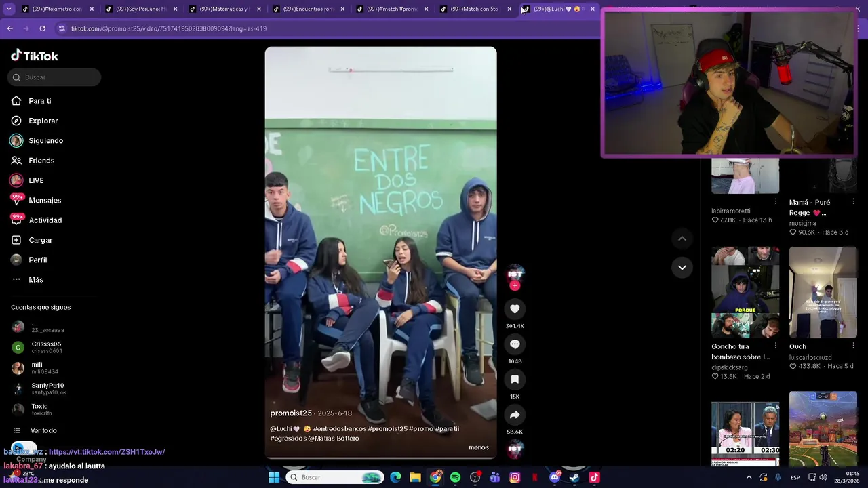
Task: Open Steam from the taskbar
Action: point(574,477)
